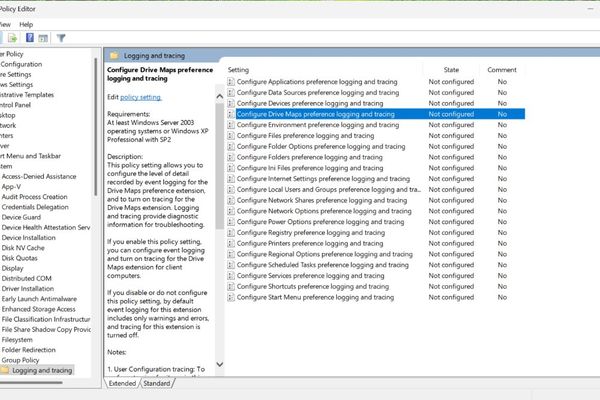The height and width of the screenshot is (400, 600).
Task: Click policy icon for Configure Files preference
Action: click(231, 136)
